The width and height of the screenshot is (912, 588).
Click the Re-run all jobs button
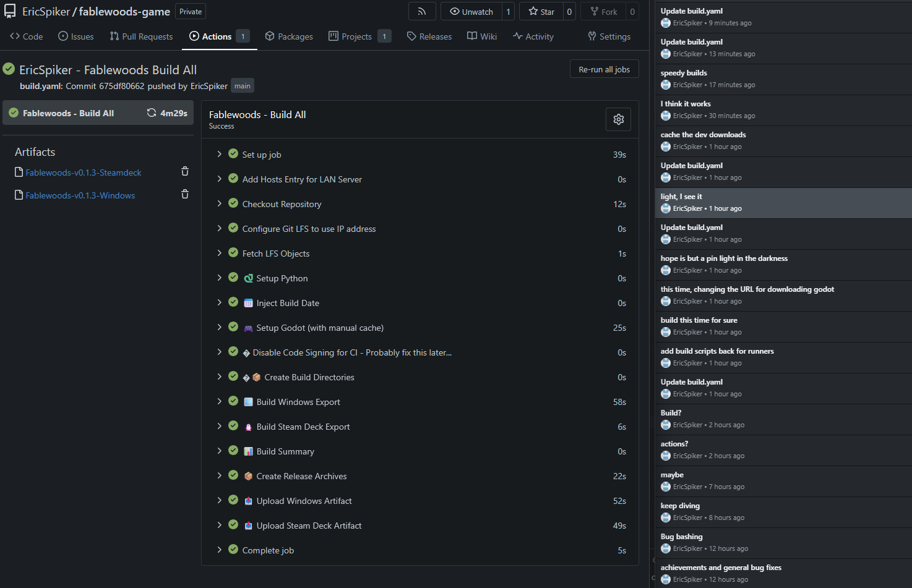pyautogui.click(x=604, y=69)
